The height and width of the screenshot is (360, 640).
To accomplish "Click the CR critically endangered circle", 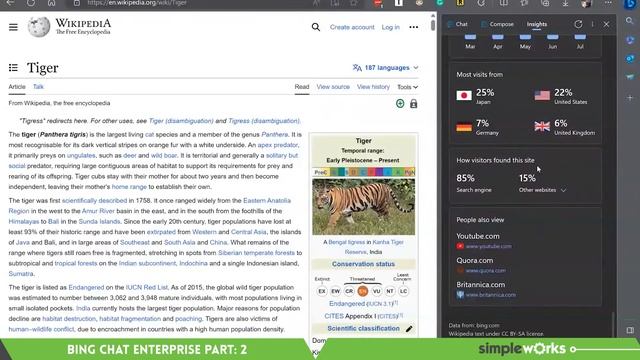I will click(349, 291).
